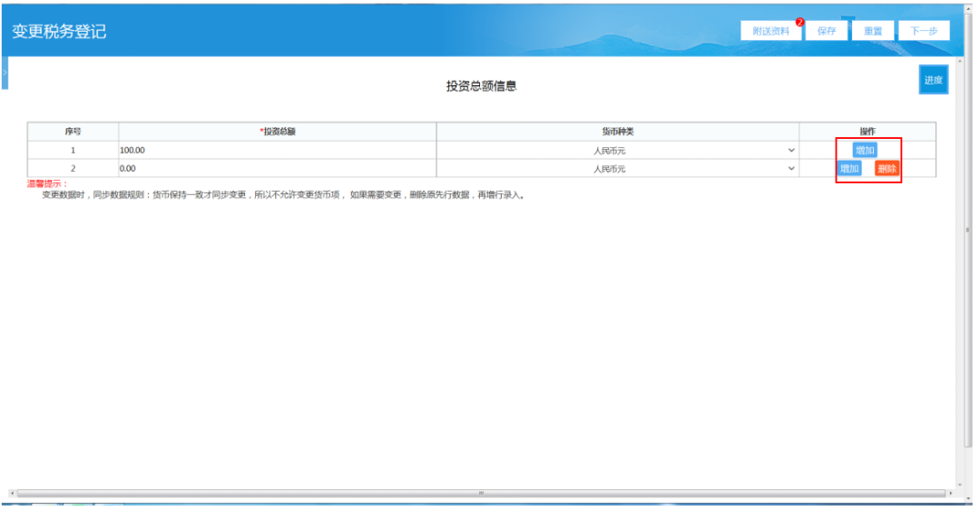Image resolution: width=980 pixels, height=512 pixels.
Task: Click the red notification badge on 附送资料
Action: click(799, 22)
